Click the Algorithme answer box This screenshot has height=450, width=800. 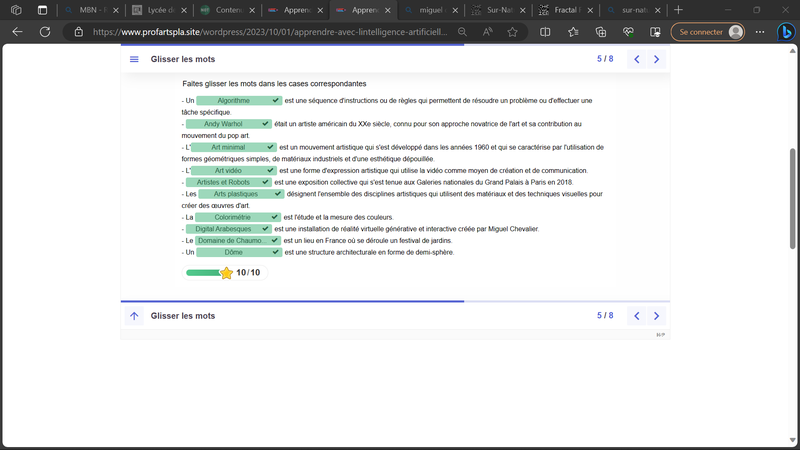(233, 101)
